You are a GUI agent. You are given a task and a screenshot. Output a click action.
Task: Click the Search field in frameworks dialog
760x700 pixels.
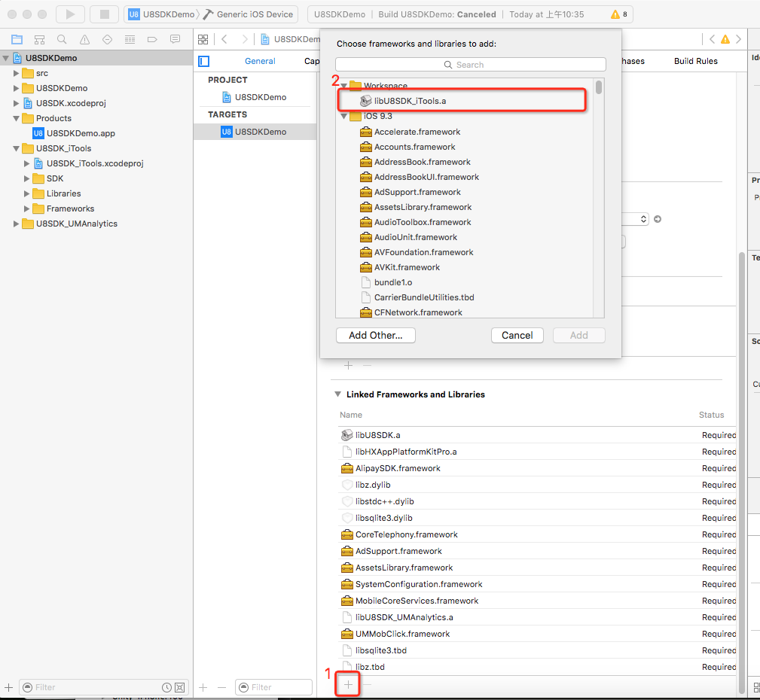pos(470,65)
